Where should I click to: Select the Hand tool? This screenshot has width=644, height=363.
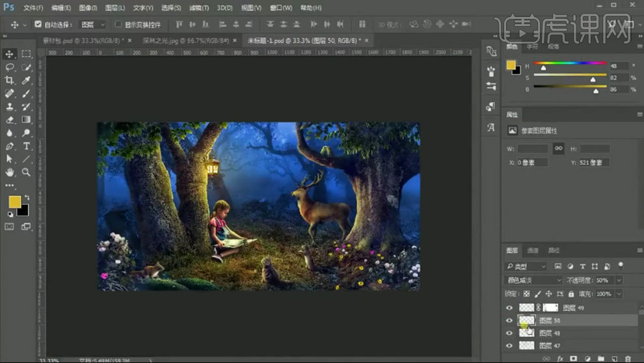9,172
